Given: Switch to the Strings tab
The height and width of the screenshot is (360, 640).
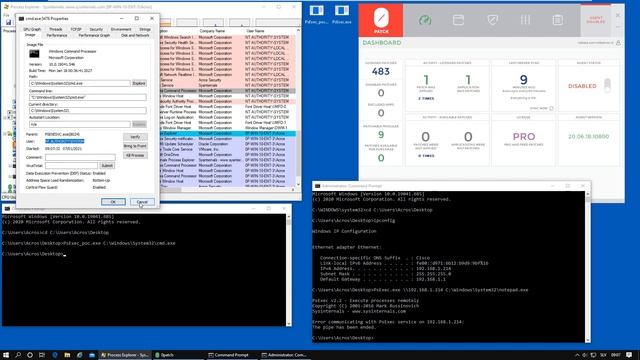Looking at the screenshot, I should tap(145, 29).
